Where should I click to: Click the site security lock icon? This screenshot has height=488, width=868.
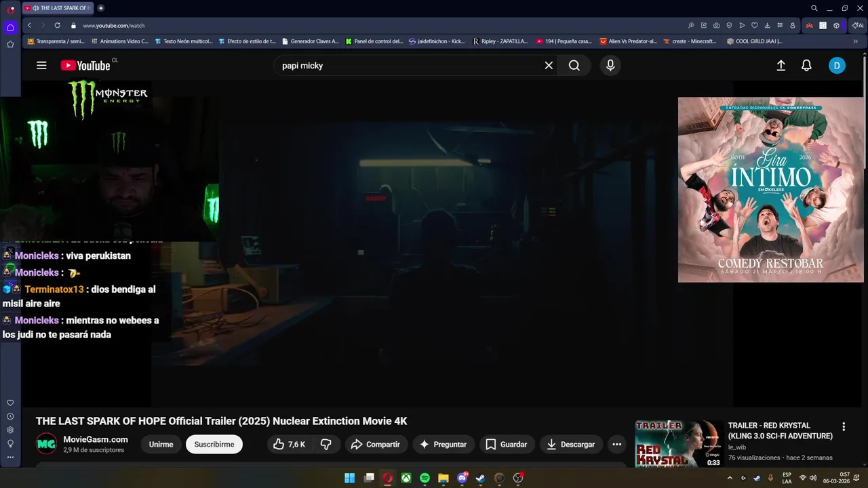(x=73, y=25)
